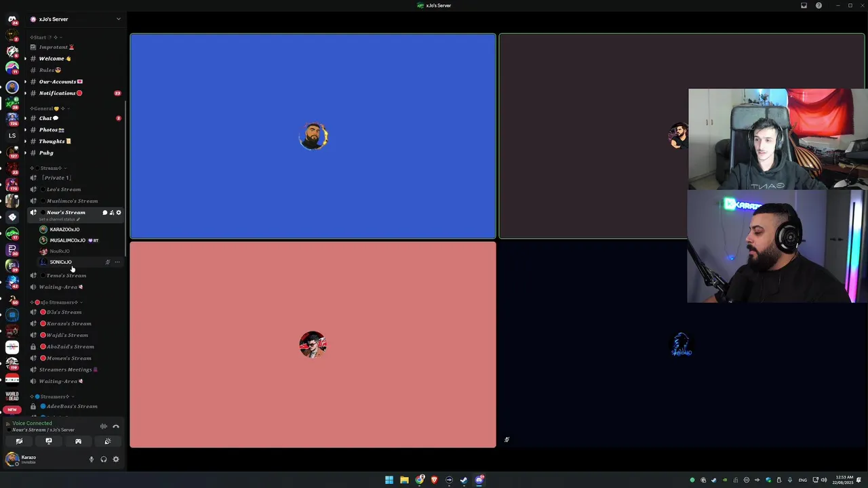This screenshot has height=488, width=868.
Task: Collapse the Streamers category above AdeeBoss's Stream
Action: (51, 396)
